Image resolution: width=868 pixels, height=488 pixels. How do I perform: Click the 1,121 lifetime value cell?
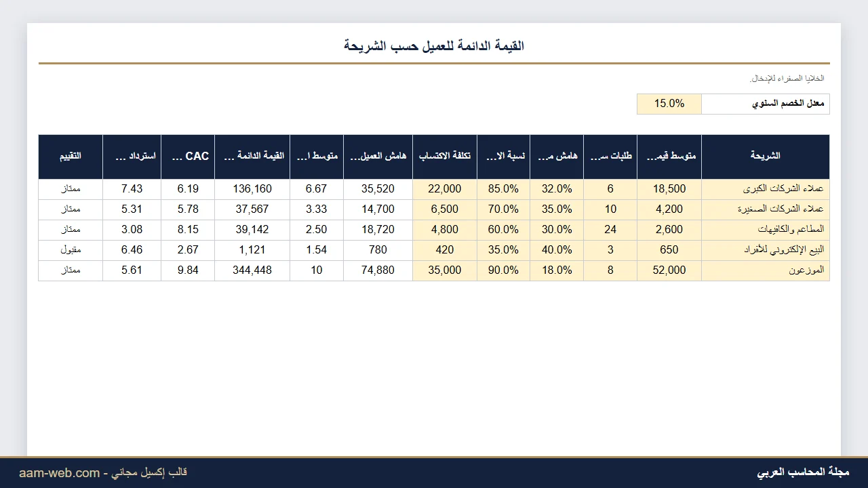click(x=252, y=250)
